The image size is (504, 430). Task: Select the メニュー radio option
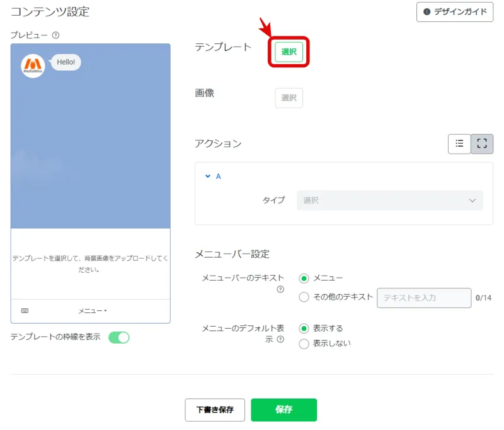[x=304, y=278]
